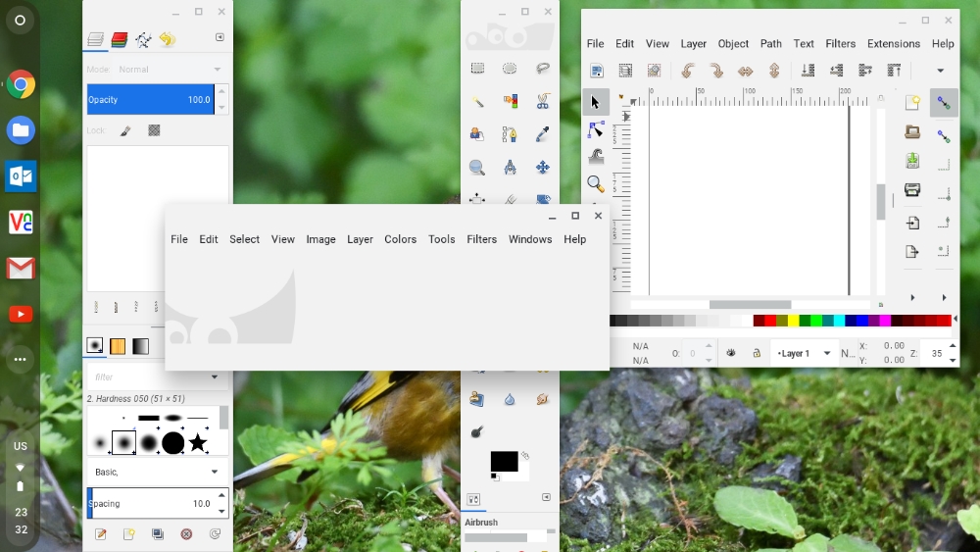Open GIMP Filters menu
This screenshot has width=980, height=552.
[x=482, y=239]
